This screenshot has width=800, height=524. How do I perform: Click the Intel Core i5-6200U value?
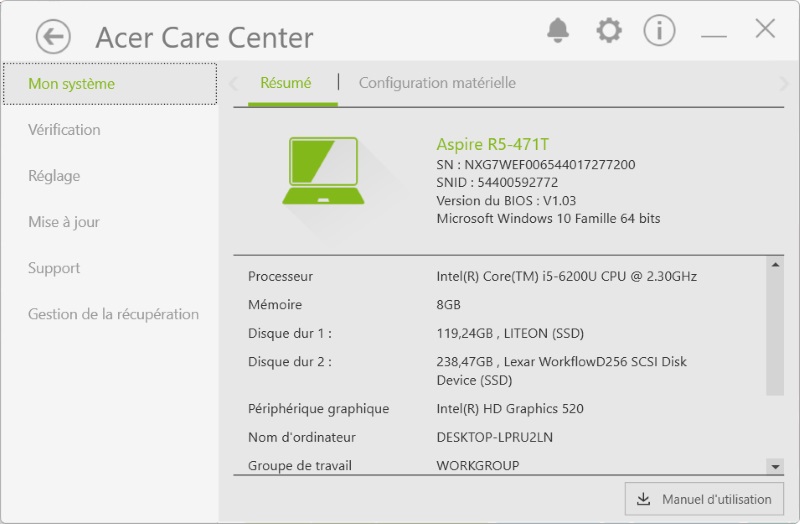point(566,277)
